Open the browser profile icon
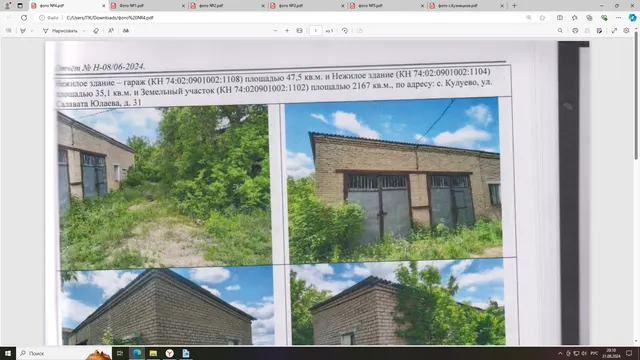Viewport: 640px width, 360px height. pyautogui.click(x=7, y=6)
